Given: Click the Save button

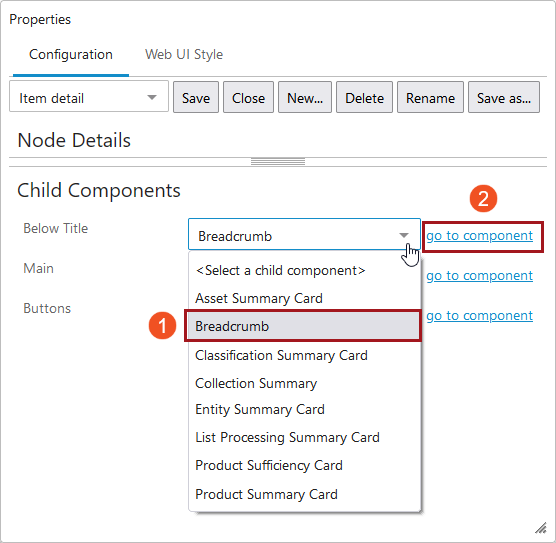Looking at the screenshot, I should [x=196, y=98].
